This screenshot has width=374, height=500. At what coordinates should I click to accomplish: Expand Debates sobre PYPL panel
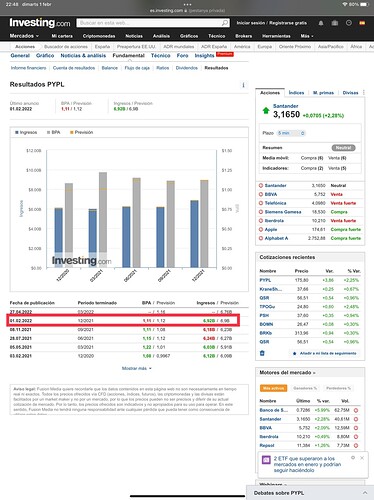(310, 493)
